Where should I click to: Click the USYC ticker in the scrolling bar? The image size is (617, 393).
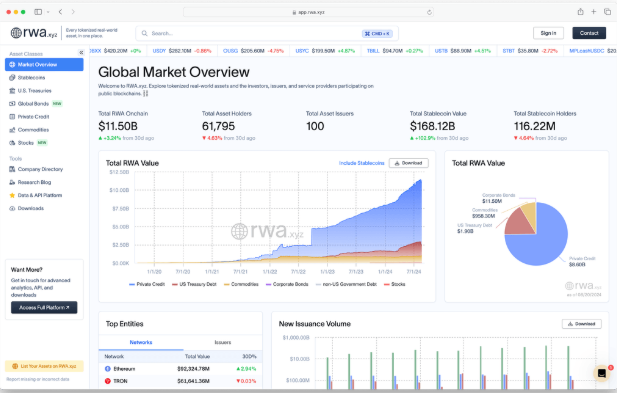point(302,51)
